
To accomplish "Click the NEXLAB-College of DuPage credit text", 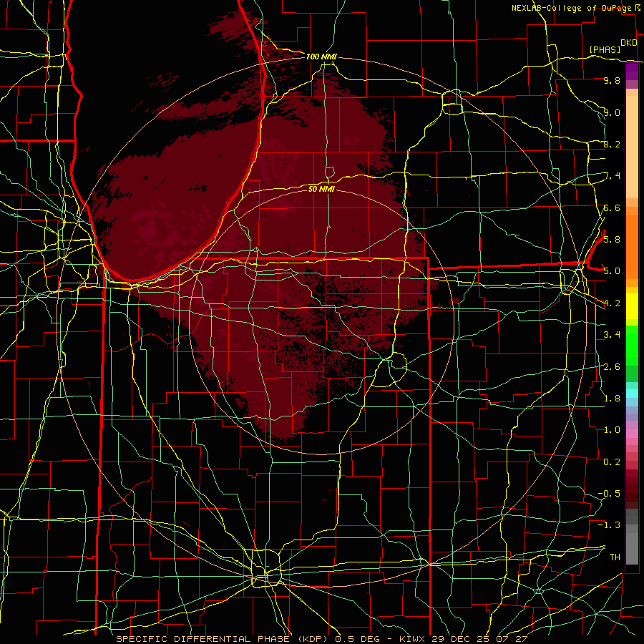I will [572, 8].
